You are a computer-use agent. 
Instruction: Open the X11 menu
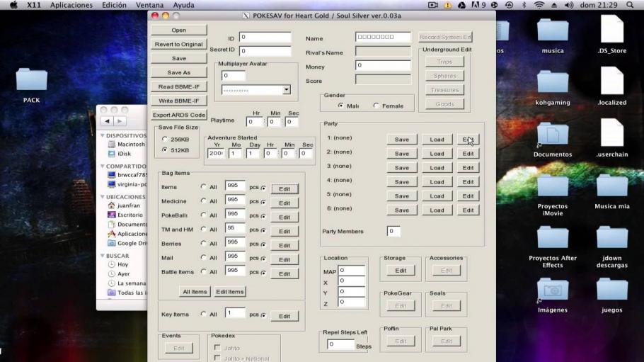click(34, 5)
